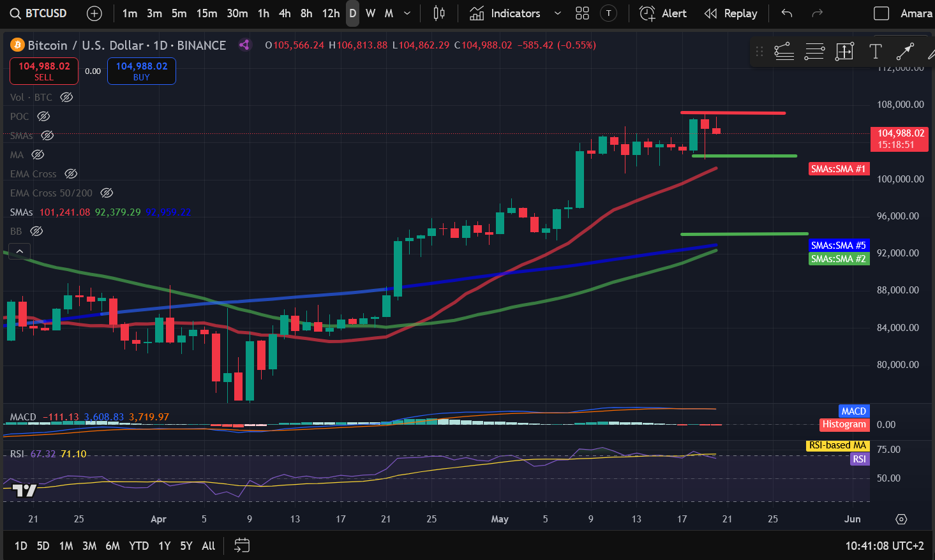Show All date range
This screenshot has width=935, height=560.
(208, 546)
